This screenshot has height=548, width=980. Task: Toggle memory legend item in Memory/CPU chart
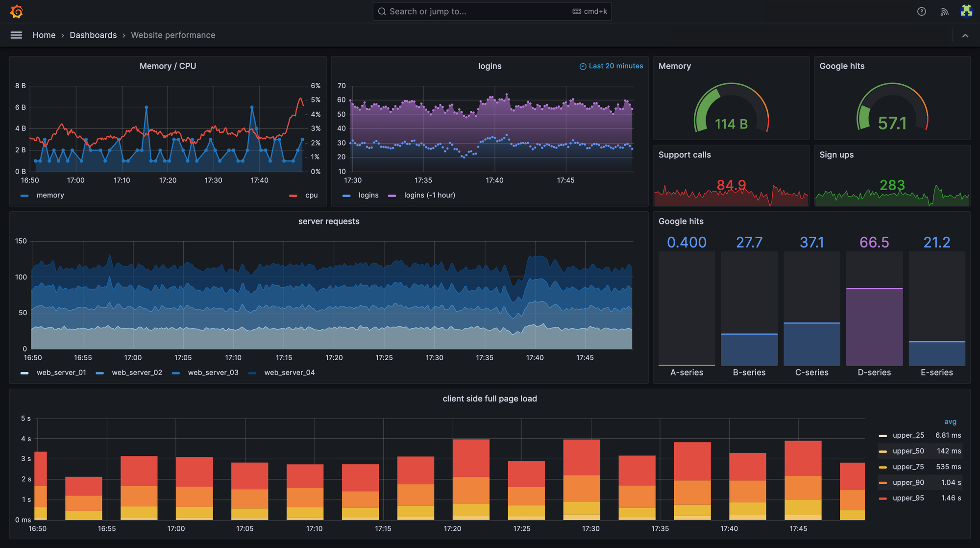50,195
